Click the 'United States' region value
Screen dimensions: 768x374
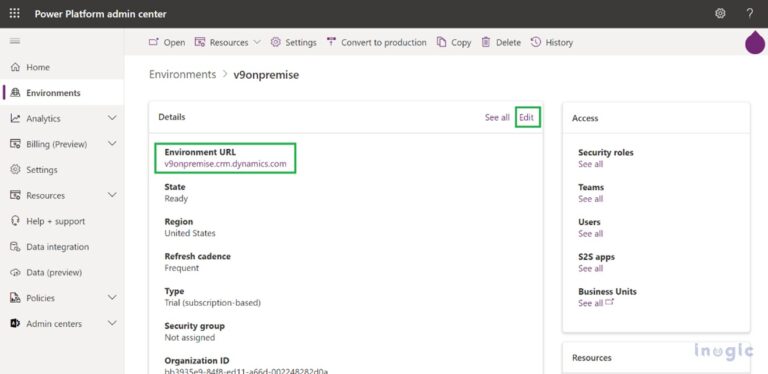pos(190,233)
